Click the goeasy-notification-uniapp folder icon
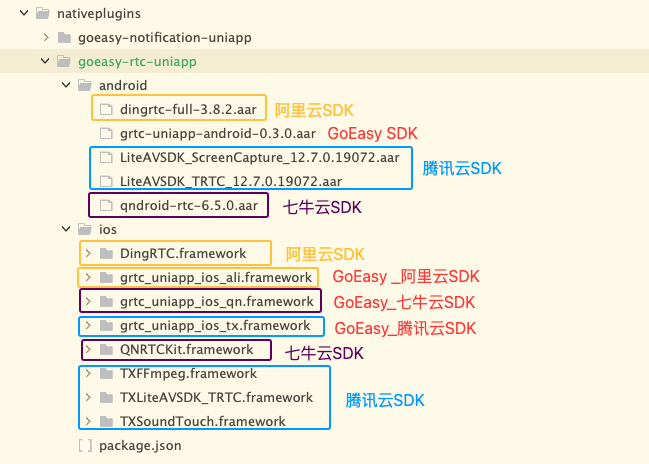649x464 pixels. (x=64, y=37)
